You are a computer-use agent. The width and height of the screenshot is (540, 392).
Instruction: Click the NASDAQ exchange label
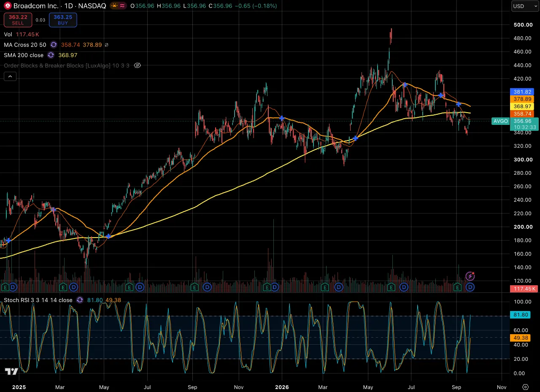(x=92, y=6)
